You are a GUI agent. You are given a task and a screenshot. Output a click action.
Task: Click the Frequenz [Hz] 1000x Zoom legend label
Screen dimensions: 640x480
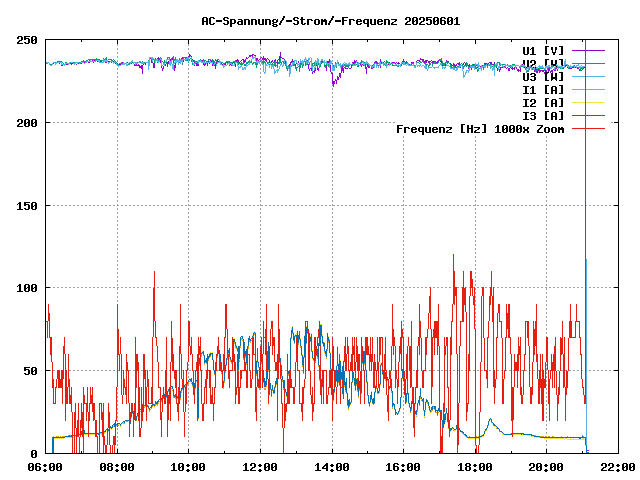click(x=480, y=128)
